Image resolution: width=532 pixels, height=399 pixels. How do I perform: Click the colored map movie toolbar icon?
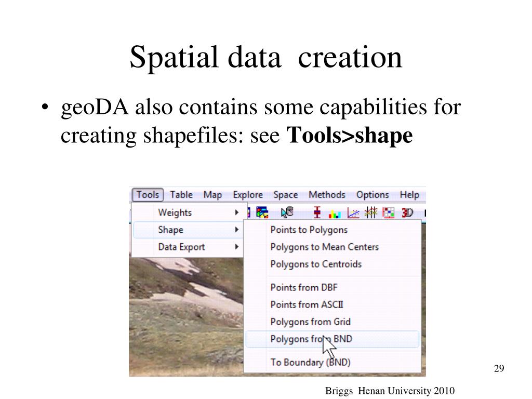[x=262, y=212]
